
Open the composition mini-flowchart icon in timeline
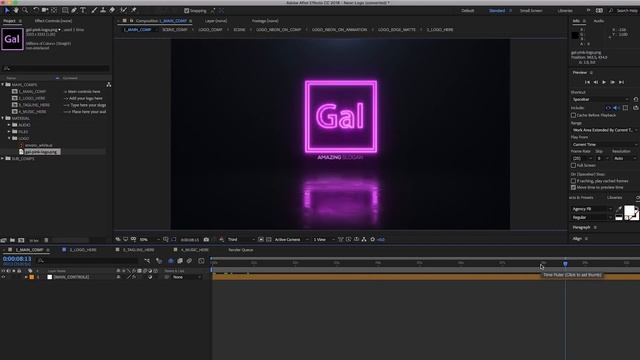(x=147, y=261)
